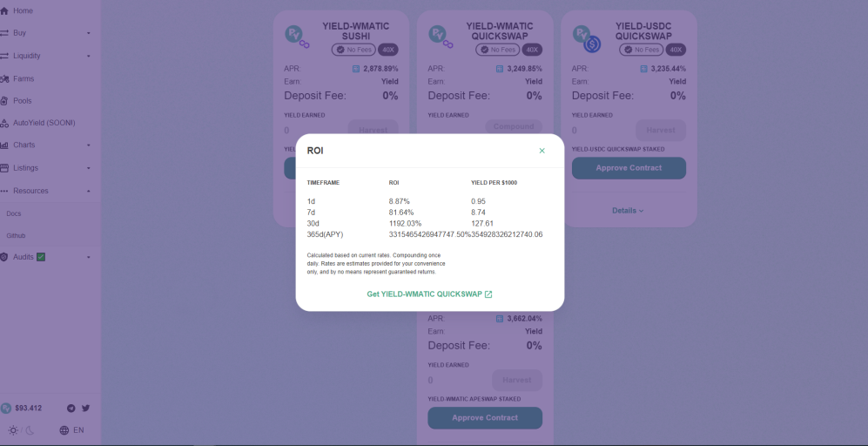Screen dimensions: 868x446
Task: Collapse the Resources menu arrow
Action: (89, 191)
